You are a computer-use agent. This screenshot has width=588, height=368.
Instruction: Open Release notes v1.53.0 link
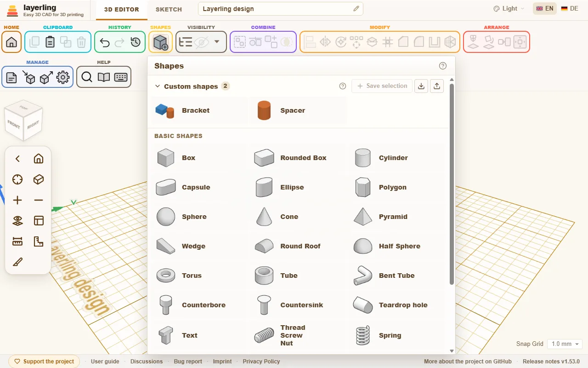pos(551,362)
